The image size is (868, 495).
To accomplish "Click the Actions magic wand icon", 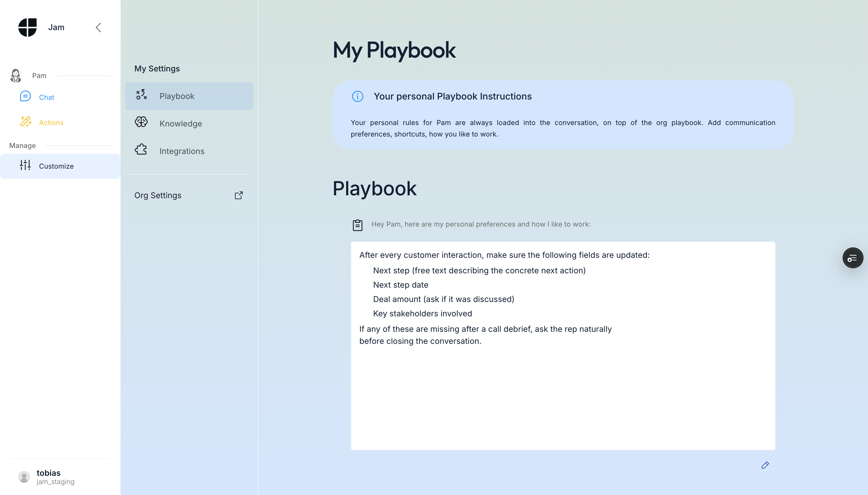I will click(26, 121).
